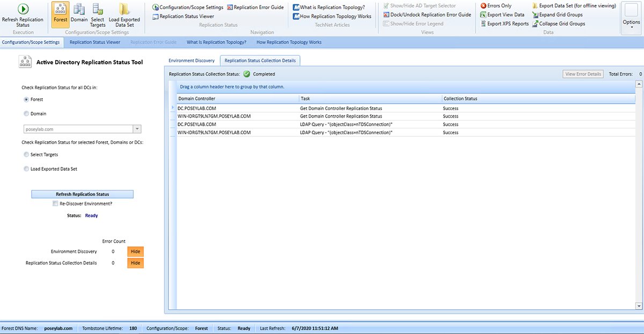This screenshot has width=644, height=334.
Task: Select Load Exported Data Set radio button
Action: (x=27, y=169)
